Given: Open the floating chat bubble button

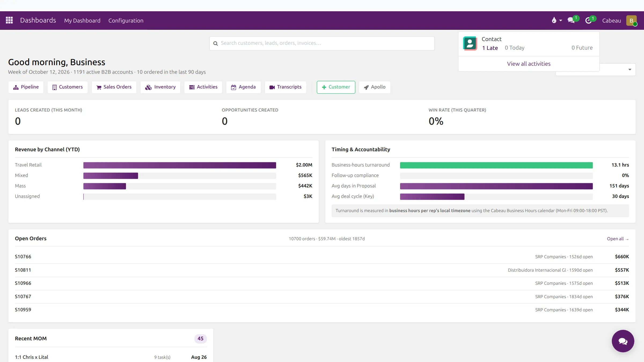Looking at the screenshot, I should 623,341.
